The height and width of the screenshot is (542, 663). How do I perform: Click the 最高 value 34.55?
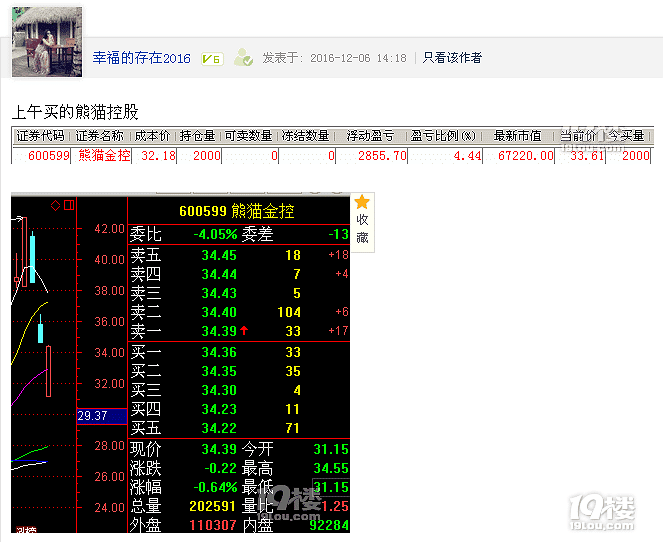pyautogui.click(x=331, y=468)
